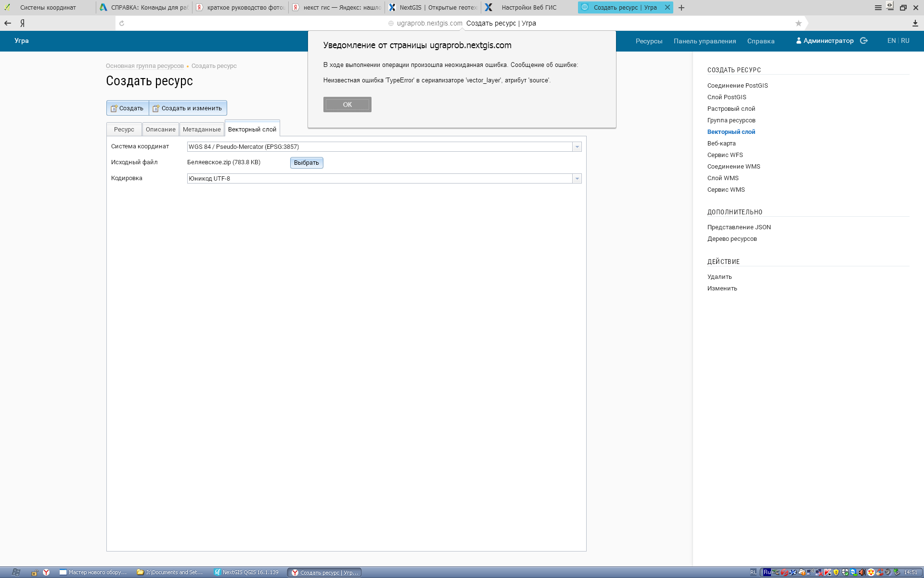Switch language to EN

coord(891,41)
